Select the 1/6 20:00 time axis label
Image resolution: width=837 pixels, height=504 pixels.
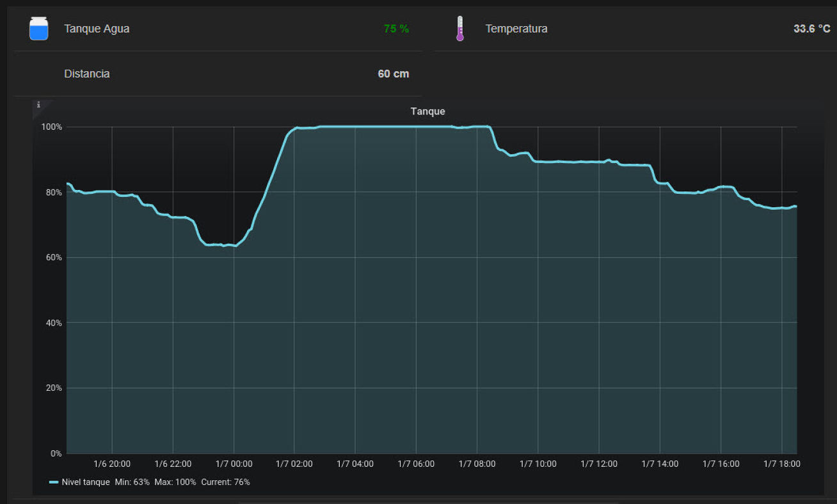(112, 464)
